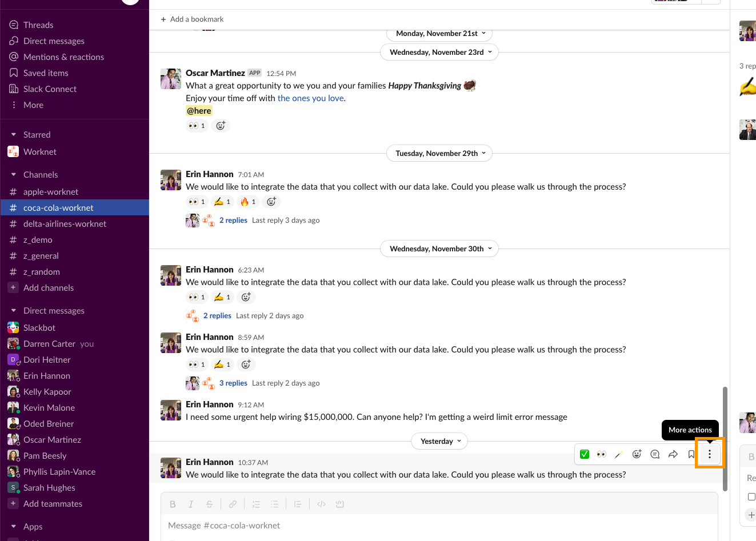The width and height of the screenshot is (756, 541).
Task: Open the 3 replies thread
Action: pos(233,383)
